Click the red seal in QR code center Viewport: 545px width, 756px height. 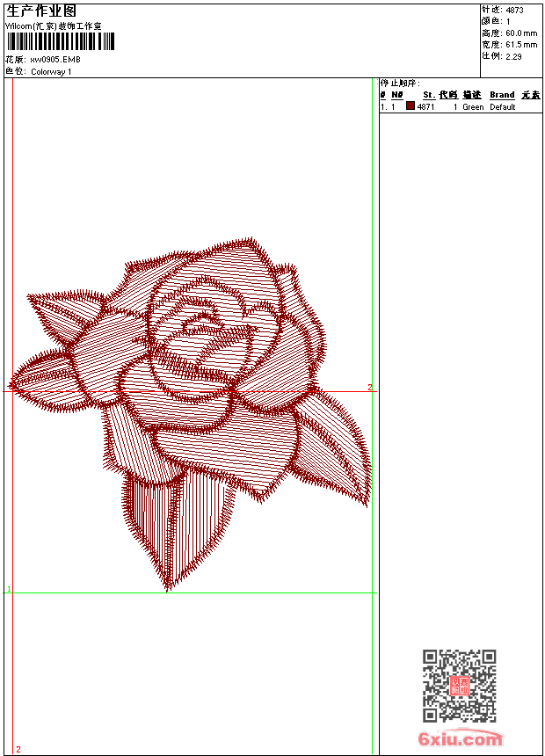coord(459,686)
